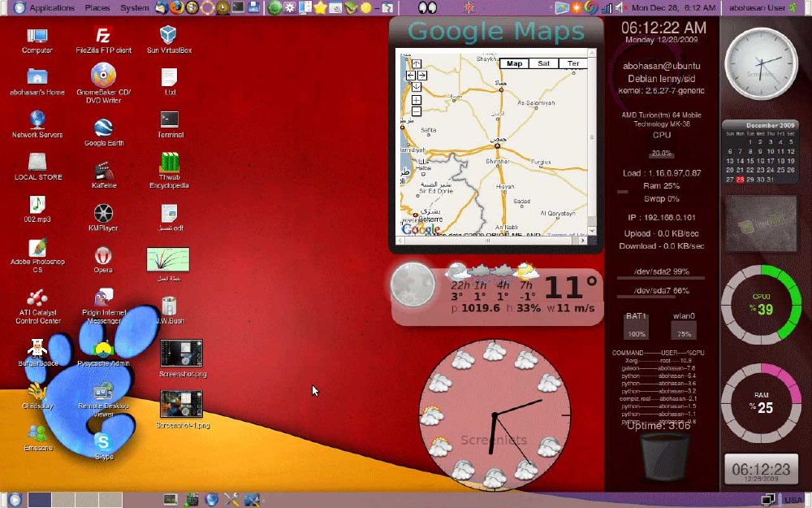The image size is (812, 508).
Task: Open the System menu
Action: [135, 7]
